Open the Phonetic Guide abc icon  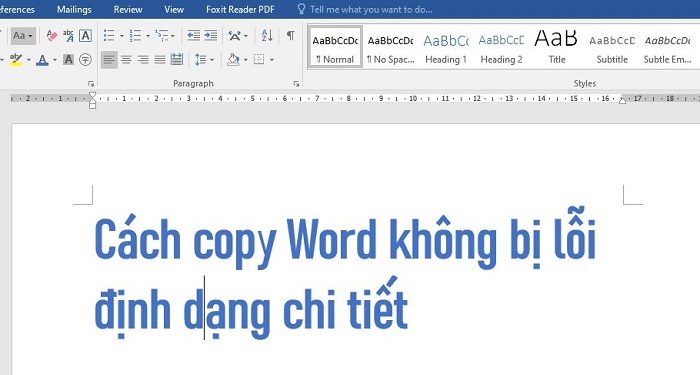(68, 36)
